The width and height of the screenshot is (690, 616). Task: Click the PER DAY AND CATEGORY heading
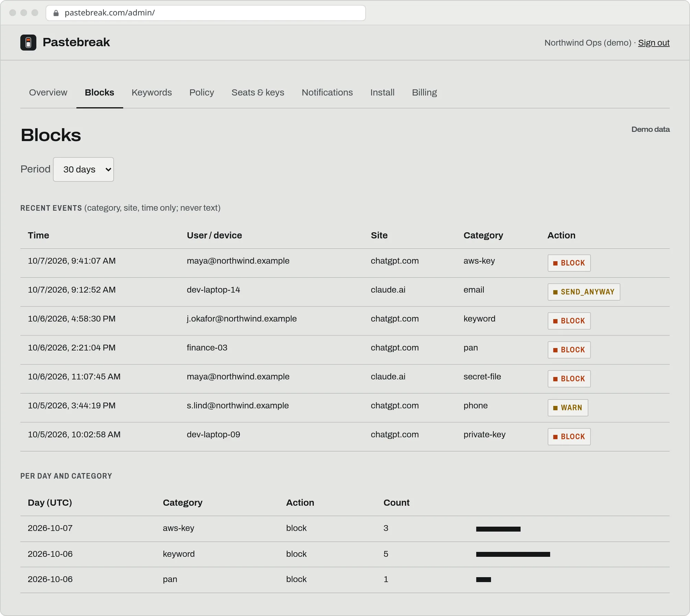pyautogui.click(x=66, y=476)
